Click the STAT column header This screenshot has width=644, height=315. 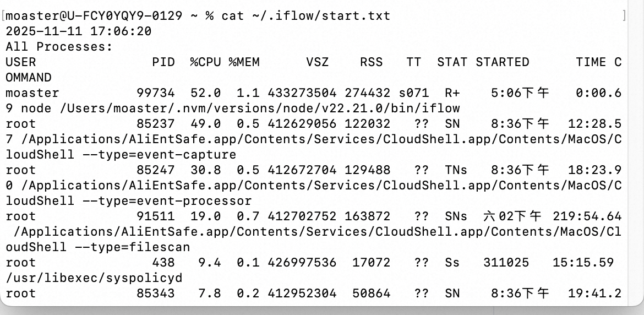pos(452,62)
